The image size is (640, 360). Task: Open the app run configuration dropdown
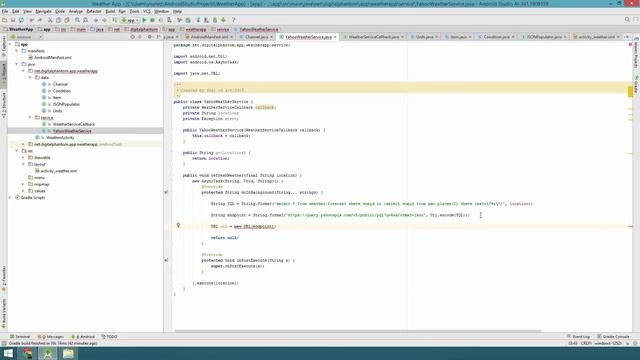pyautogui.click(x=130, y=20)
